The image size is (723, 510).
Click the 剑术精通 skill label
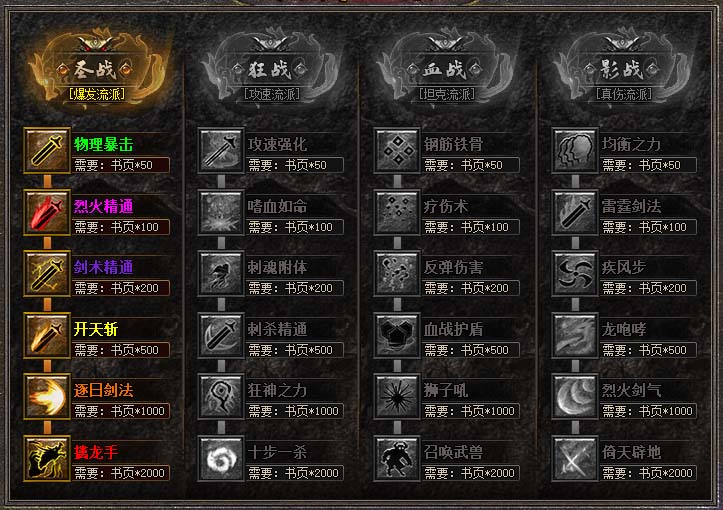tap(103, 267)
